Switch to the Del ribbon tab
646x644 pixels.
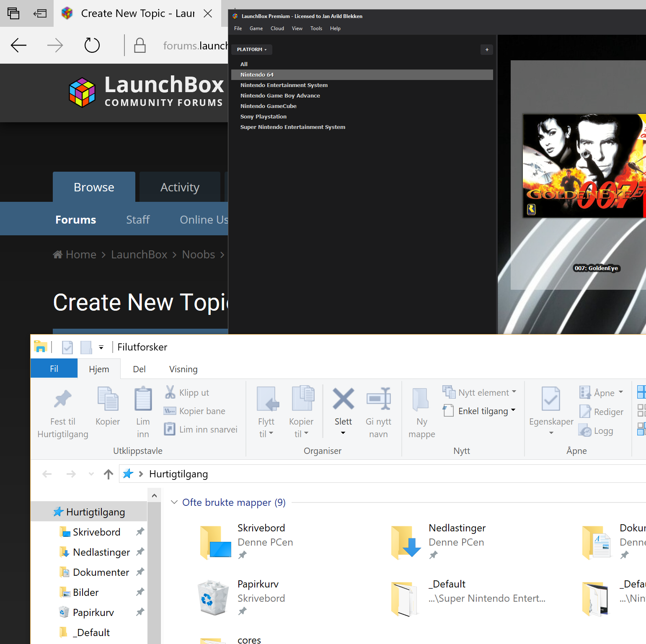139,369
